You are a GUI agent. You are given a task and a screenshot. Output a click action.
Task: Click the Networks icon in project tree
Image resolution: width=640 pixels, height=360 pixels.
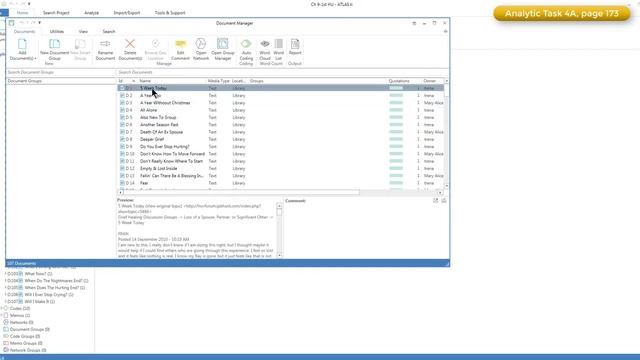click(x=6, y=322)
